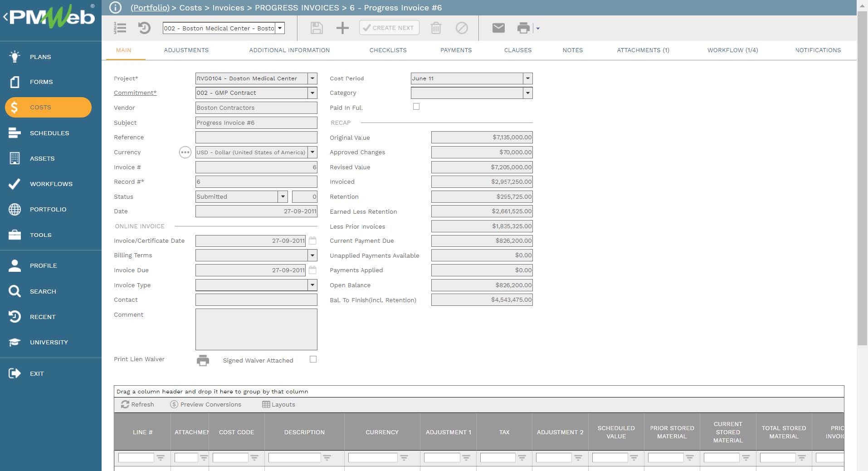This screenshot has width=868, height=471.
Task: Expand the Category dropdown
Action: (528, 93)
